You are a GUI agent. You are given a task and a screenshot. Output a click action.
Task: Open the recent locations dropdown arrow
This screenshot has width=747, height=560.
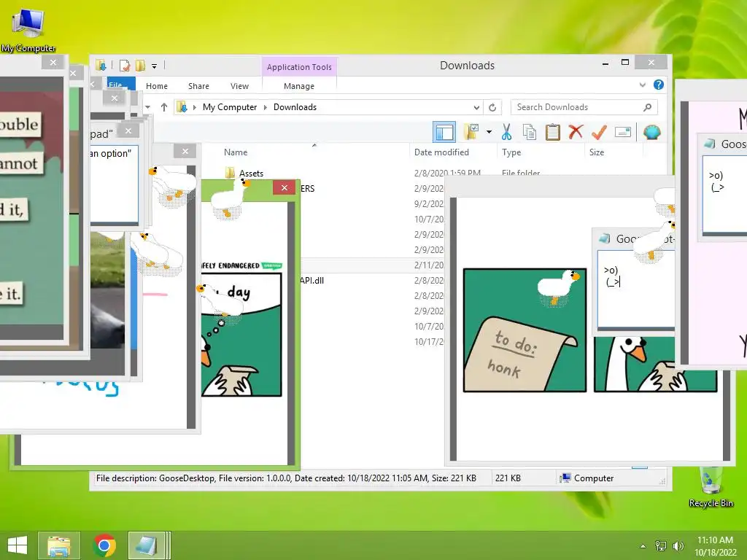[x=147, y=107]
